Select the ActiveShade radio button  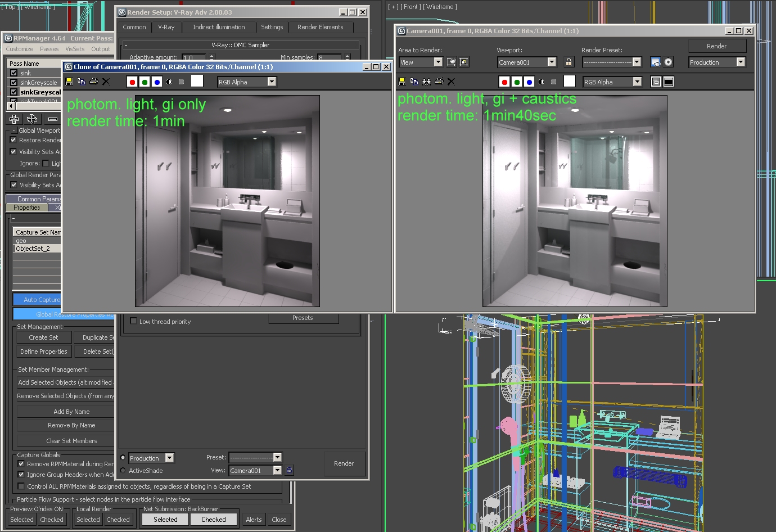coord(123,471)
